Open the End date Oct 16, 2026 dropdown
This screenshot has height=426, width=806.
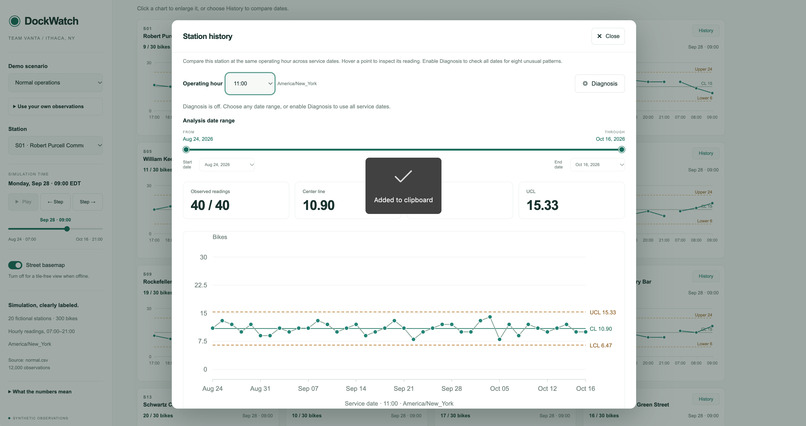tap(598, 165)
